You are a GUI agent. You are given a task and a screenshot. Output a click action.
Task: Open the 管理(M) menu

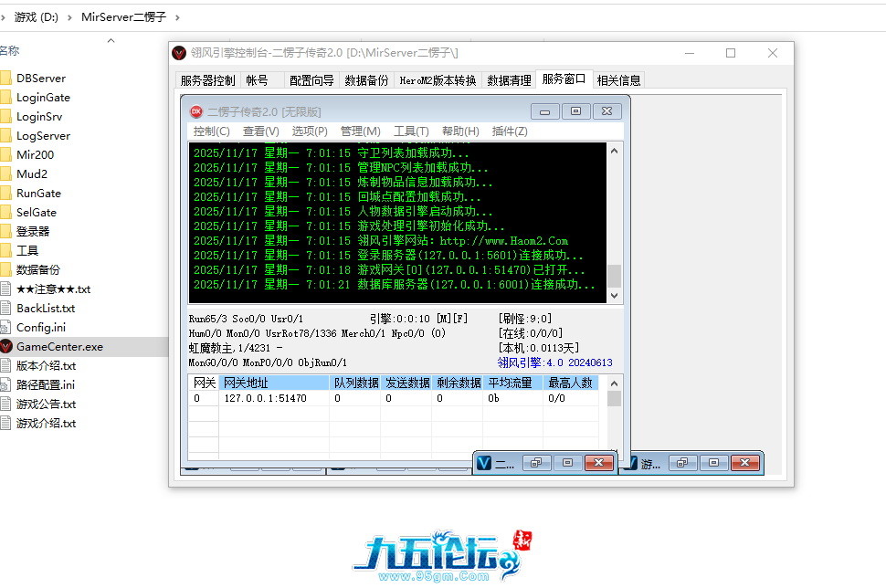click(x=360, y=131)
